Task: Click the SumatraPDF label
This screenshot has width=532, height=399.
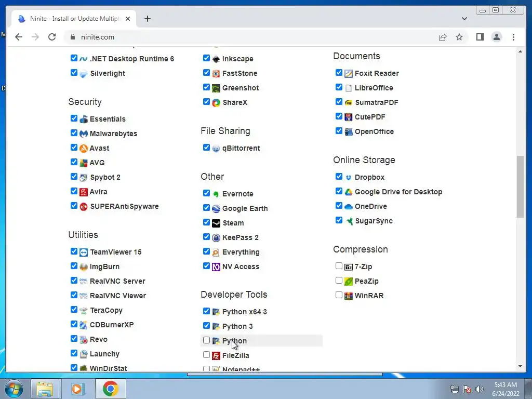Action: click(x=376, y=102)
